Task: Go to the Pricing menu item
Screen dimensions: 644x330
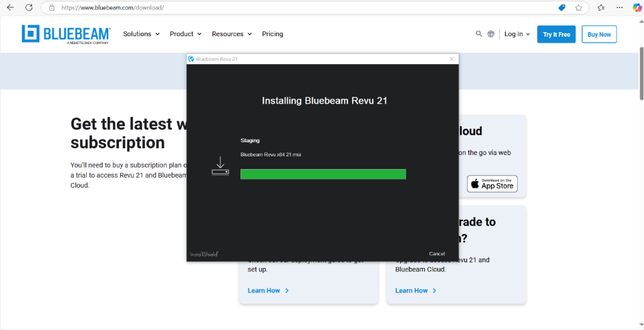Action: pos(273,34)
